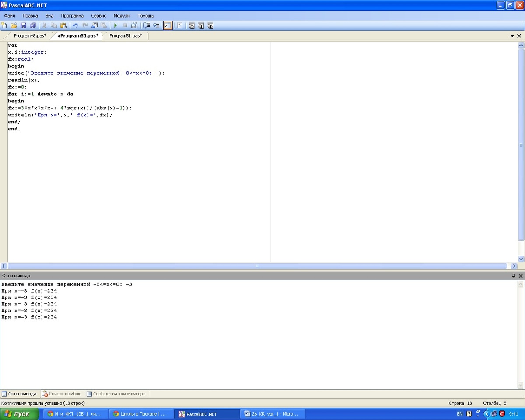Click the editor vertical scrollbar up arrow
The image size is (525, 420).
(521, 45)
